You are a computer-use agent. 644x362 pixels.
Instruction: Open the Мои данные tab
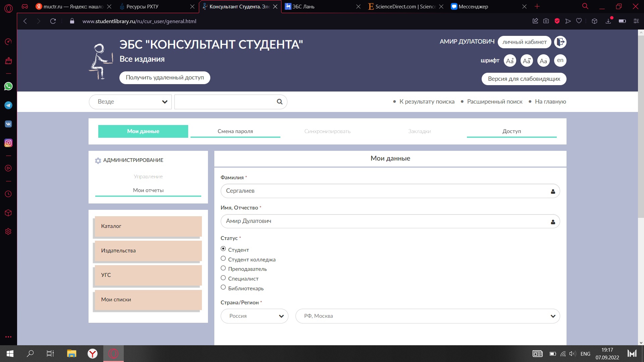143,131
